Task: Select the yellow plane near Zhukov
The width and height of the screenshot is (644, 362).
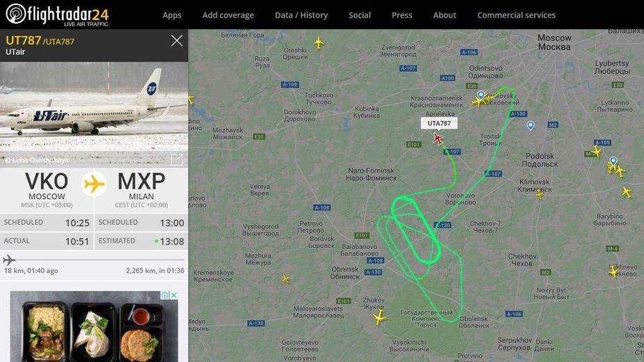Action: (378, 317)
